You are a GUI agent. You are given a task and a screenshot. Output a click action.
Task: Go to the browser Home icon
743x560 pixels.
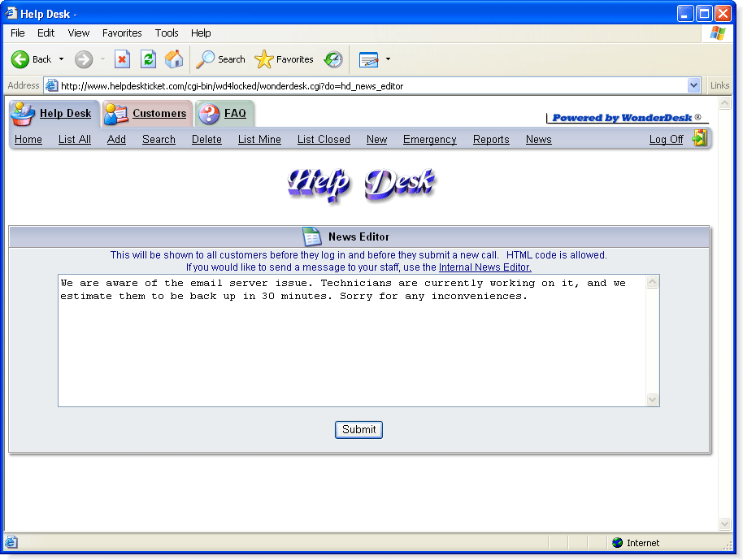point(174,59)
